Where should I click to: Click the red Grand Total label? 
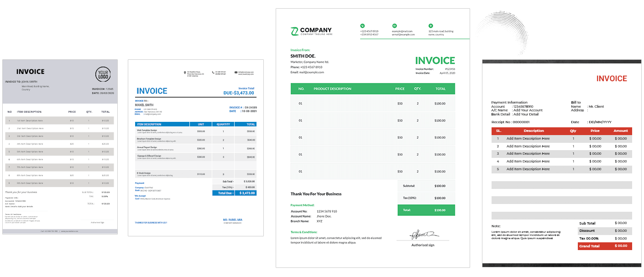(x=589, y=246)
